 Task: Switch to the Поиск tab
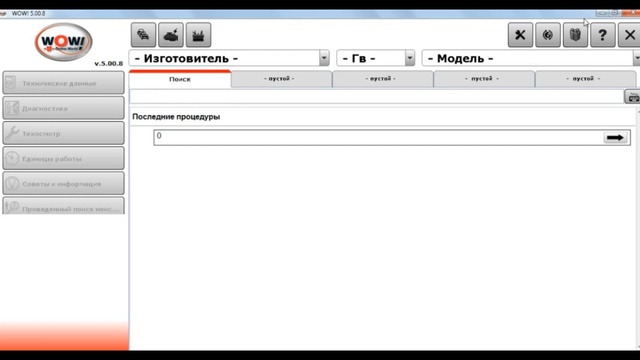point(180,79)
